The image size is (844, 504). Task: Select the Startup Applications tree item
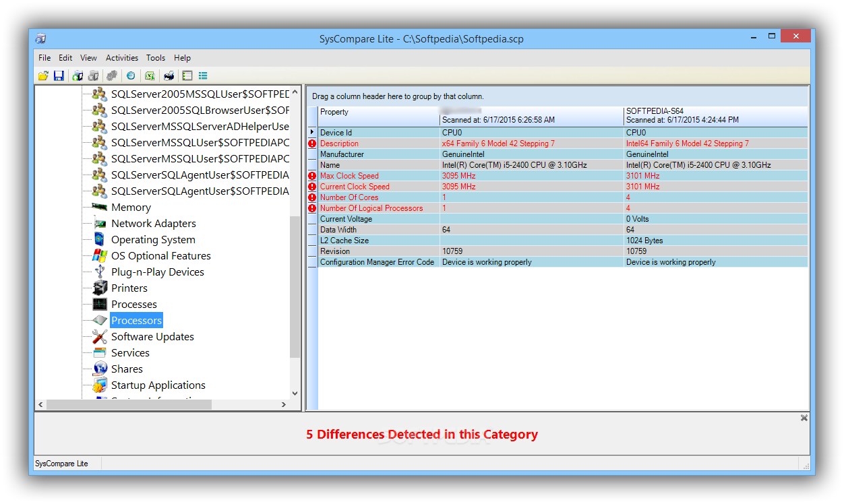pos(158,385)
